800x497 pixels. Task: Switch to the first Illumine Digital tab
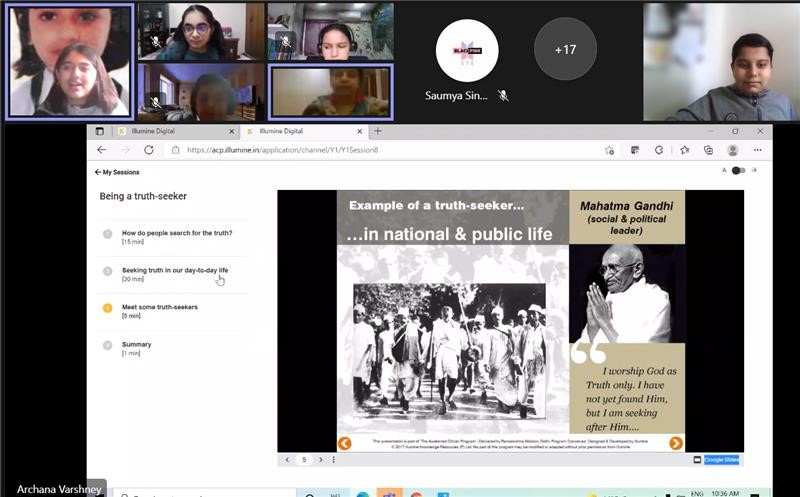[x=168, y=131]
